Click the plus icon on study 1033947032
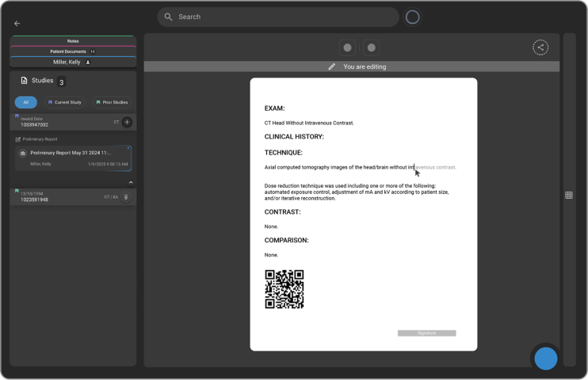The height and width of the screenshot is (380, 588). click(x=127, y=122)
